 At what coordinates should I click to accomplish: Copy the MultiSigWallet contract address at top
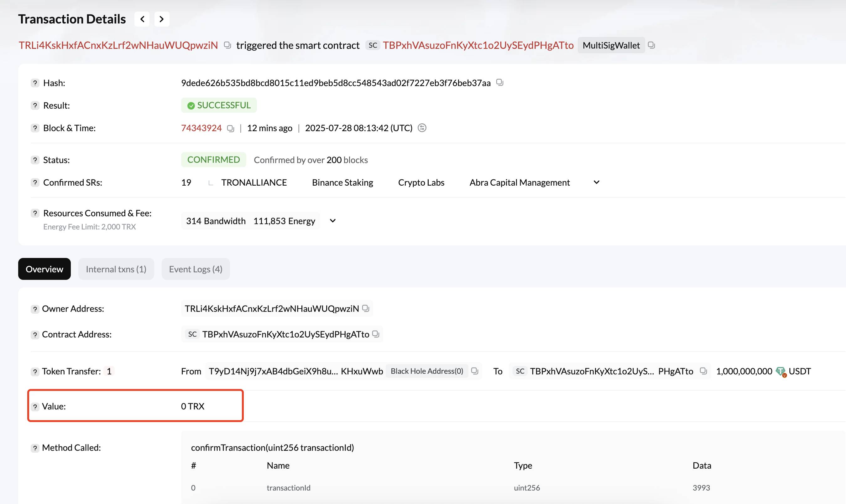pos(651,45)
